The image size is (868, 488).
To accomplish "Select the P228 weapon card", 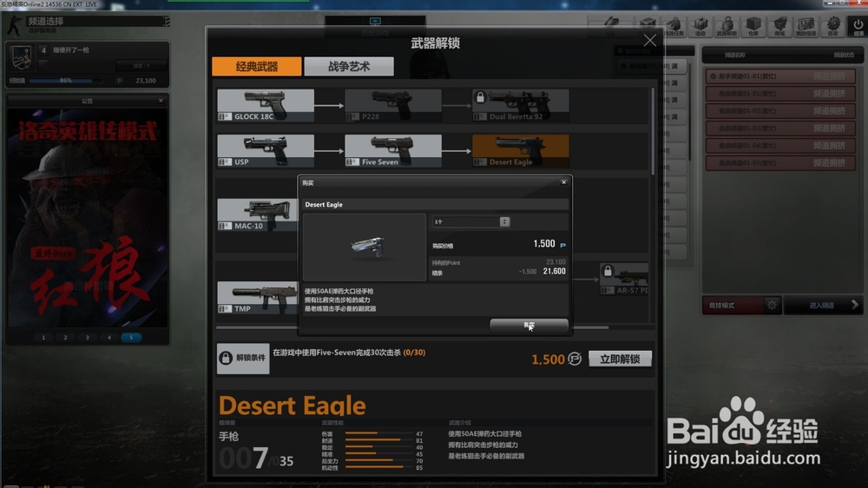I will point(393,105).
